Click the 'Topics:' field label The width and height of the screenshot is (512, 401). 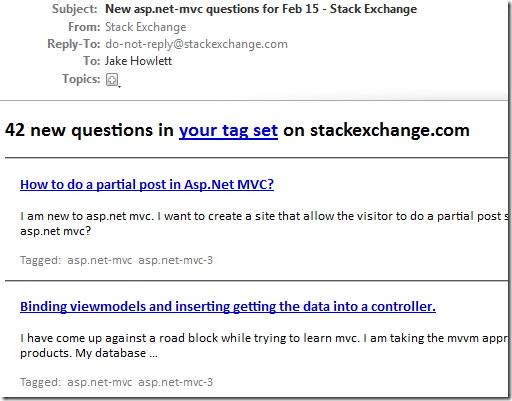[x=81, y=79]
